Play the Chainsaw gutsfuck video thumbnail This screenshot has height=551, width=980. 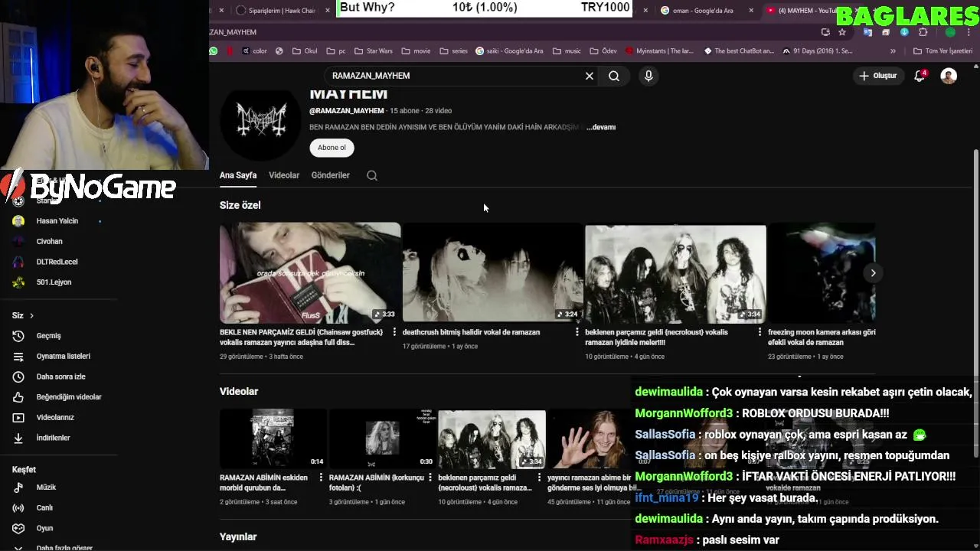pyautogui.click(x=310, y=272)
